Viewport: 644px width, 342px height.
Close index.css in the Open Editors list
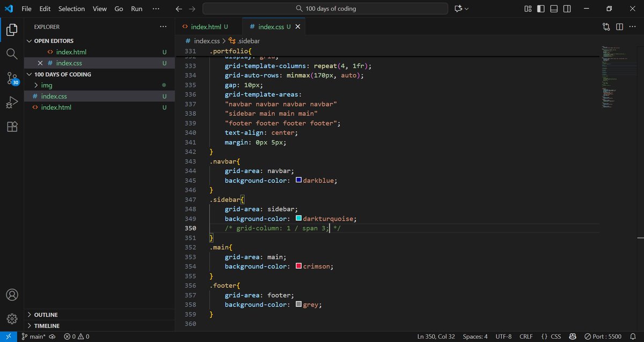point(40,63)
